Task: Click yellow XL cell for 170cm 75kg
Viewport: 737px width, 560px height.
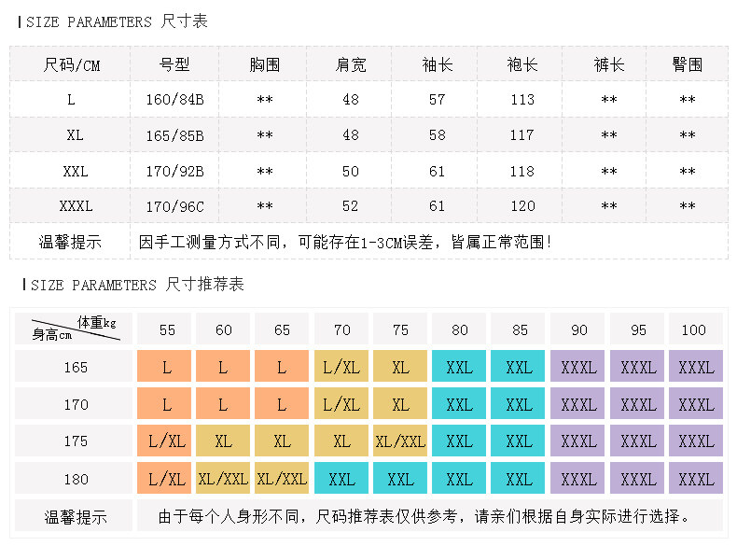Action: [400, 403]
